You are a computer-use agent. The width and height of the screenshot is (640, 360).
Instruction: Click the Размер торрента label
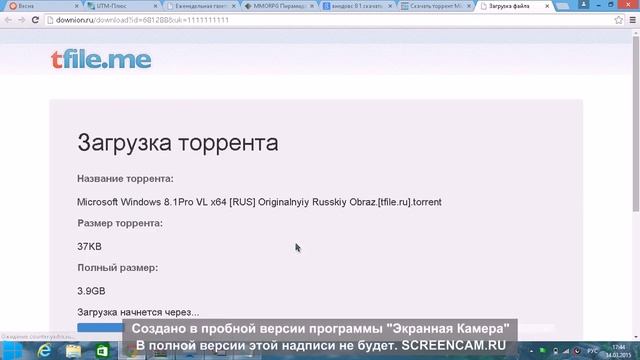tap(120, 223)
